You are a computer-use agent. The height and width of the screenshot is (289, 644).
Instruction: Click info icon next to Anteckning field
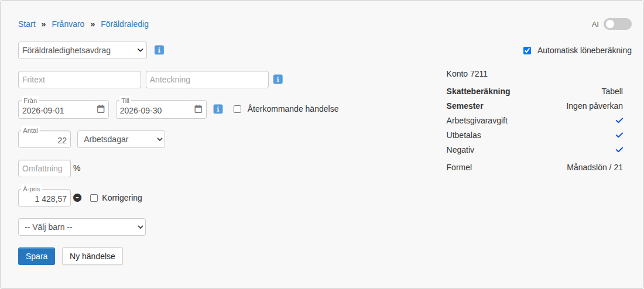coord(278,79)
